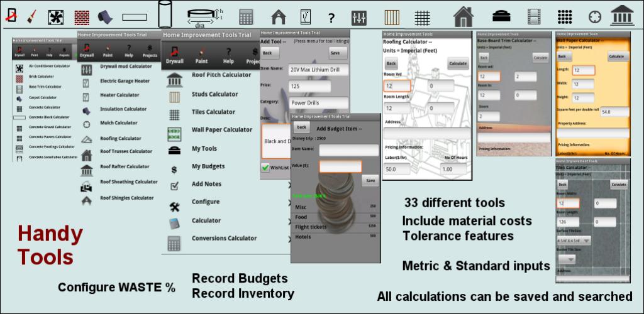The height and width of the screenshot is (314, 644).
Task: Click the Wall Paper Calculator green icon
Action: pos(174,134)
